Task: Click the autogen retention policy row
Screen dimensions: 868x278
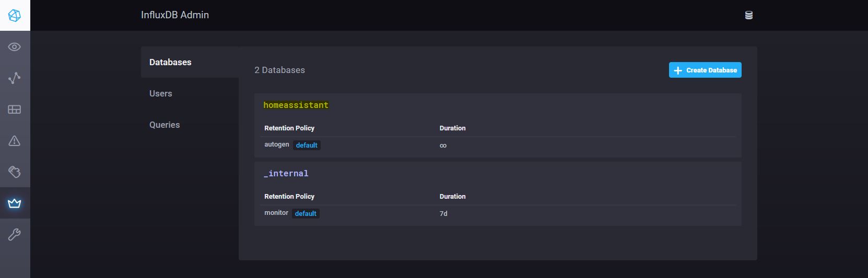Action: pos(276,144)
